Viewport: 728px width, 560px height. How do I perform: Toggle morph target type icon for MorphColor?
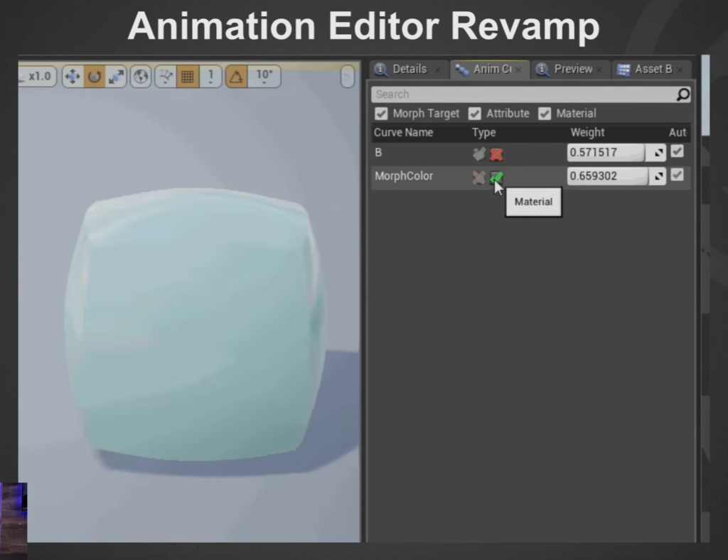point(479,177)
